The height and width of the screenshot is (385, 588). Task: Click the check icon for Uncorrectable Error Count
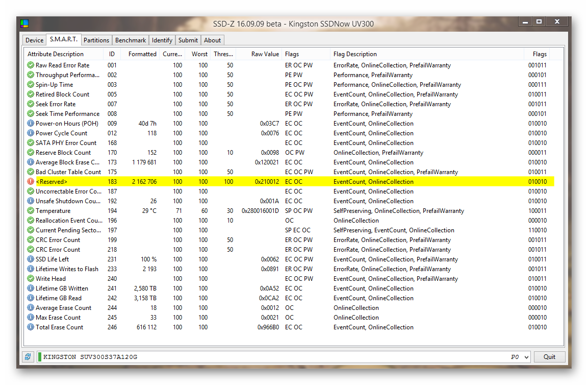click(31, 191)
